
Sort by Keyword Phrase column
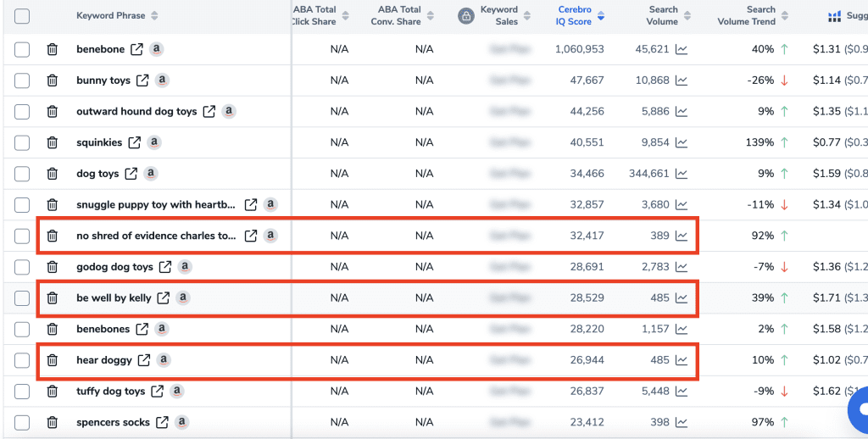pyautogui.click(x=154, y=15)
